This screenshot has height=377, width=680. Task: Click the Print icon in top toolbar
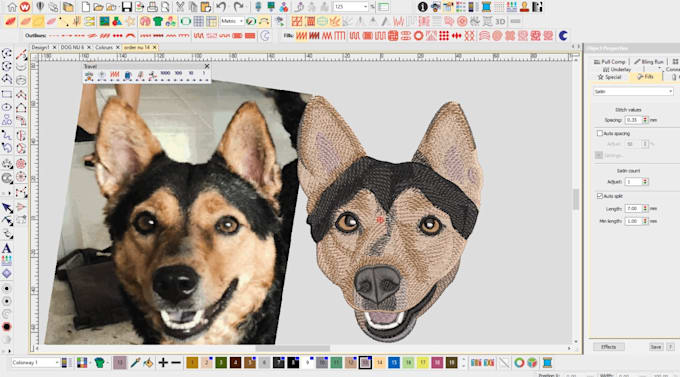(x=152, y=7)
